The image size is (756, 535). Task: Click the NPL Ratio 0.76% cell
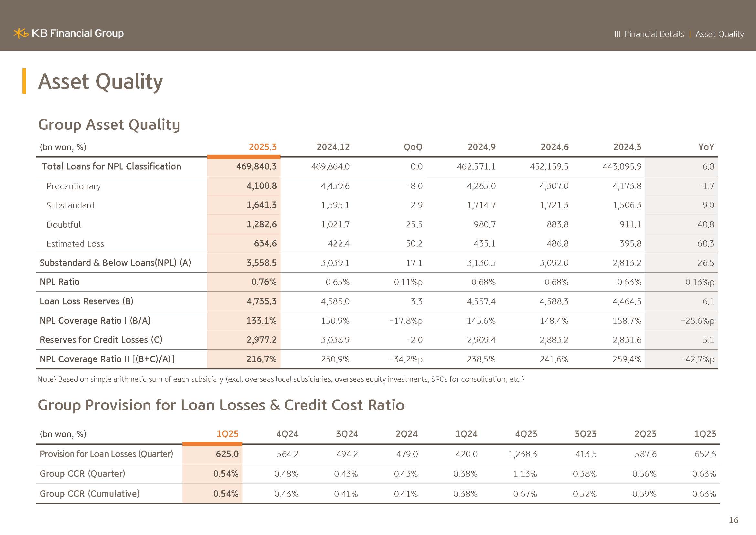pos(264,282)
